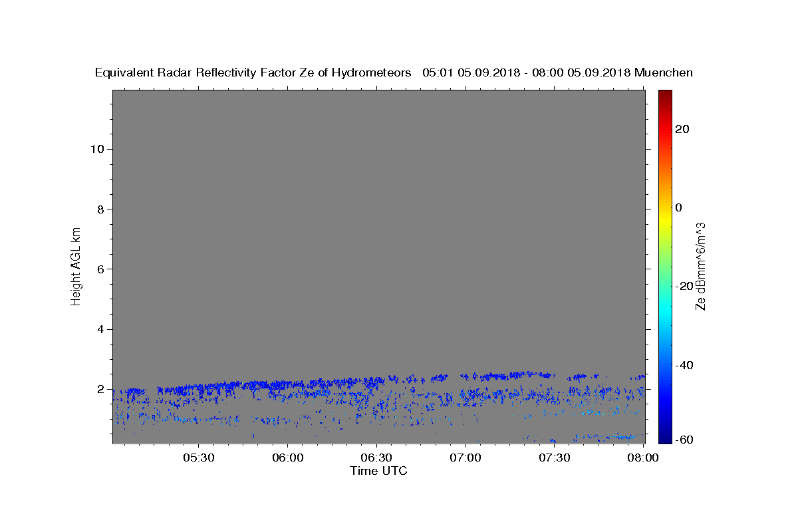Click the colorbar label -40
798x532 pixels.
coord(686,365)
